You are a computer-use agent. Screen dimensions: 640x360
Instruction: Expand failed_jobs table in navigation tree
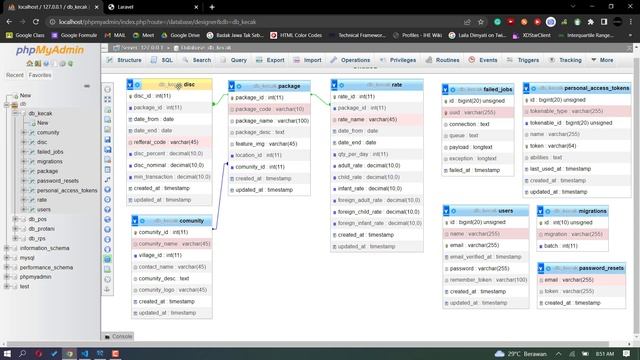[24, 151]
